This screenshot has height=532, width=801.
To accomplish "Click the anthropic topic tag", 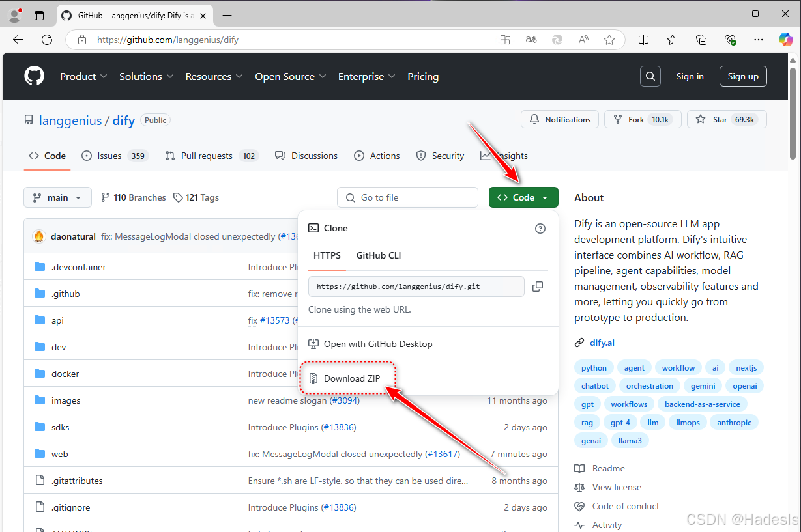I will click(735, 423).
